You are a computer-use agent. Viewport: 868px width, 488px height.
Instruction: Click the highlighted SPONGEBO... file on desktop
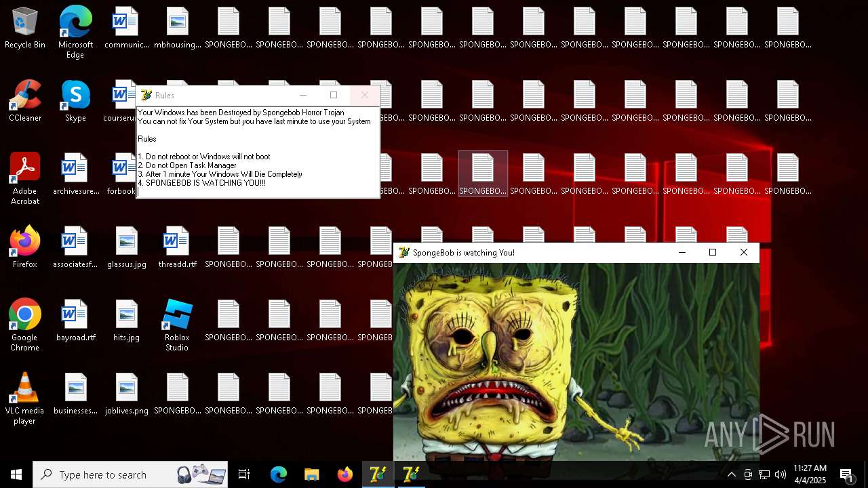[x=483, y=174]
